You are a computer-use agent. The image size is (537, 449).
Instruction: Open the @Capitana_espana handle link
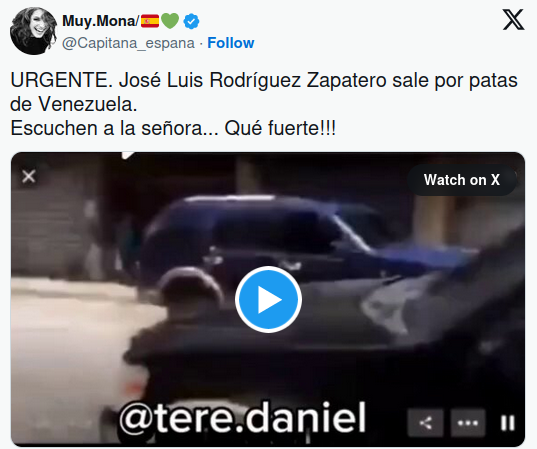pos(128,43)
